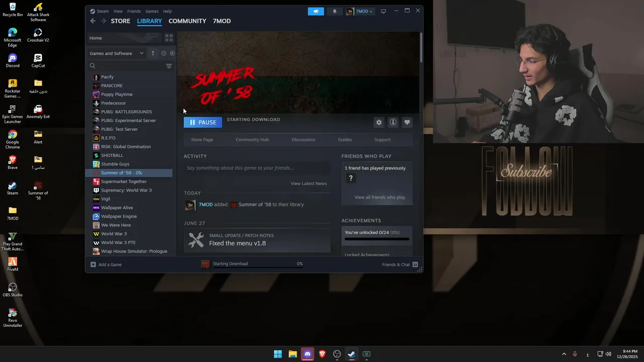Image resolution: width=644 pixels, height=362 pixels.
Task: Open the 7MOD account dropdown
Action: pyautogui.click(x=360, y=11)
